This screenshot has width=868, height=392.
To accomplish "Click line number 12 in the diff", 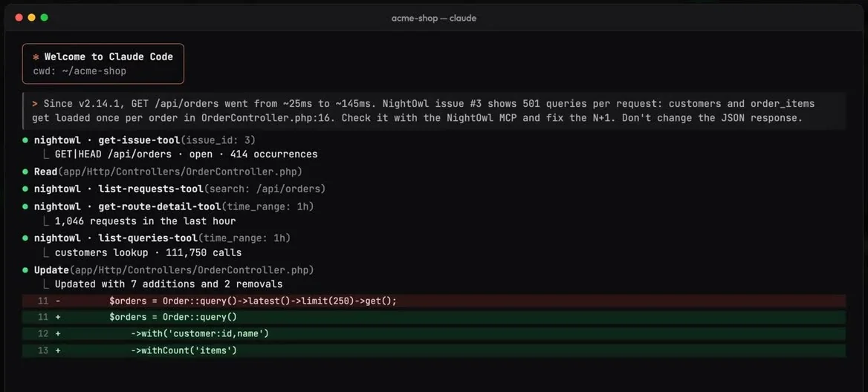I will tap(43, 334).
